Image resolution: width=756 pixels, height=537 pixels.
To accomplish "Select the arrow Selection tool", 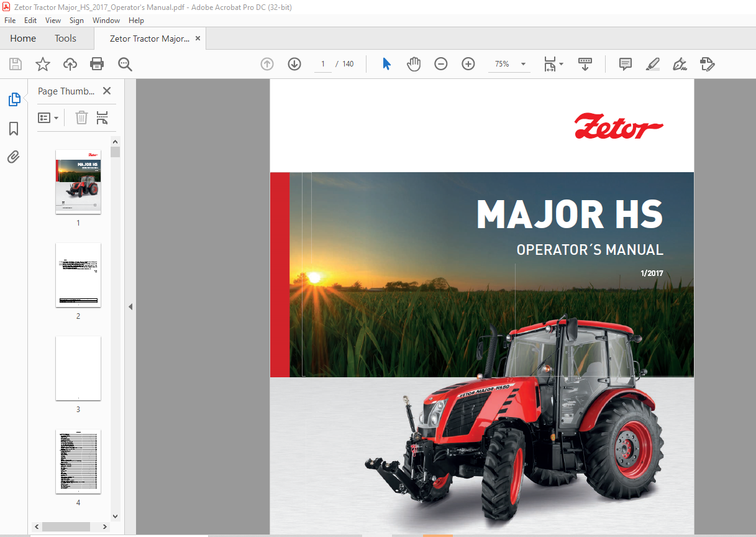I will click(x=386, y=64).
